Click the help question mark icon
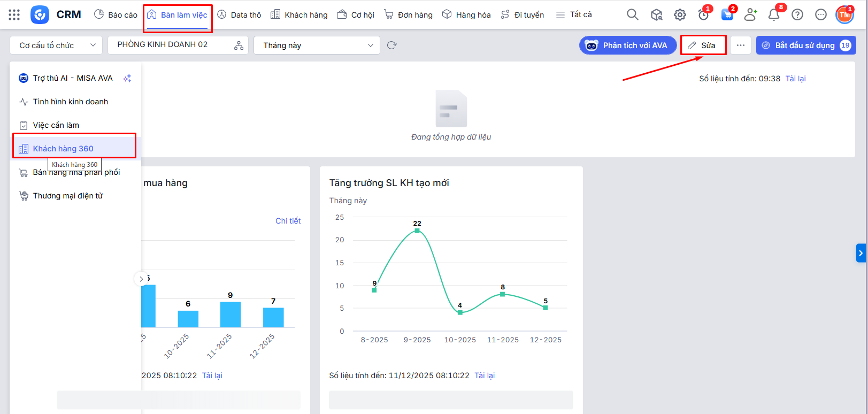The width and height of the screenshot is (868, 414). (797, 15)
